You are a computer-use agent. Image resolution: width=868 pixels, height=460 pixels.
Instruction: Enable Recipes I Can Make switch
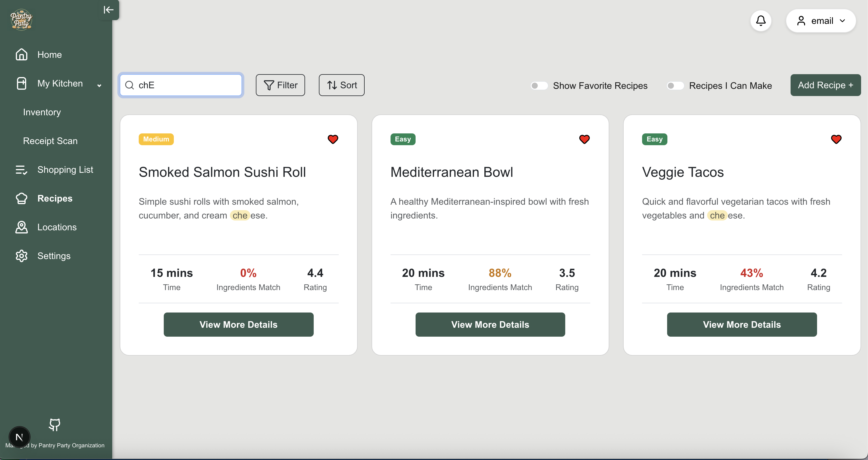coord(675,86)
